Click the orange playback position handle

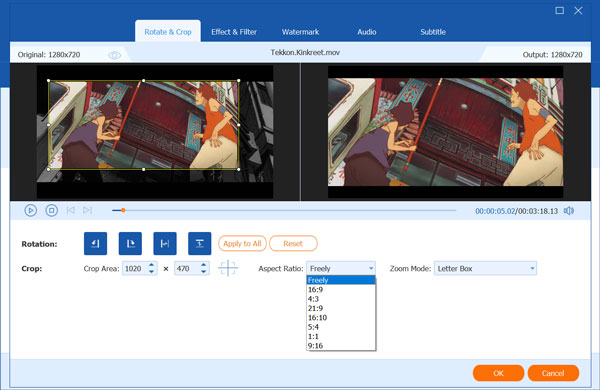click(x=123, y=210)
